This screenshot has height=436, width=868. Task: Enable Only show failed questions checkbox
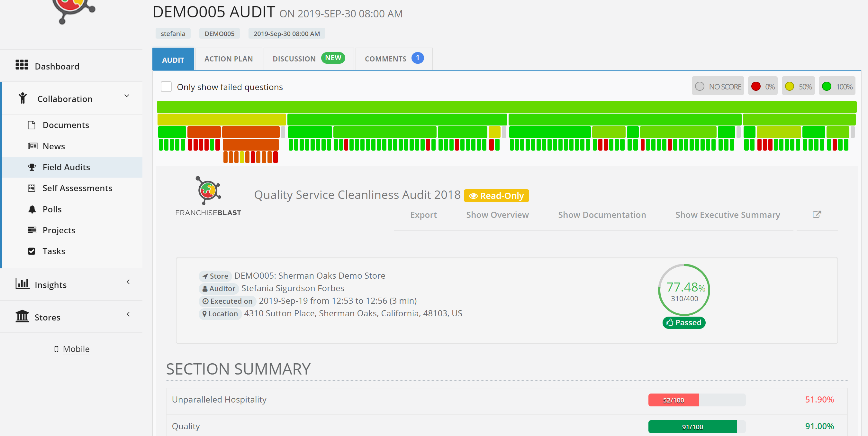click(166, 87)
